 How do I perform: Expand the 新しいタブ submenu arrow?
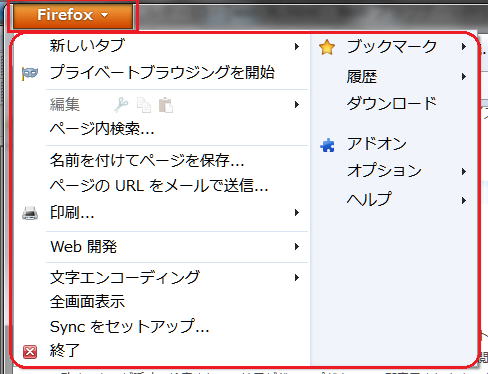[x=297, y=46]
